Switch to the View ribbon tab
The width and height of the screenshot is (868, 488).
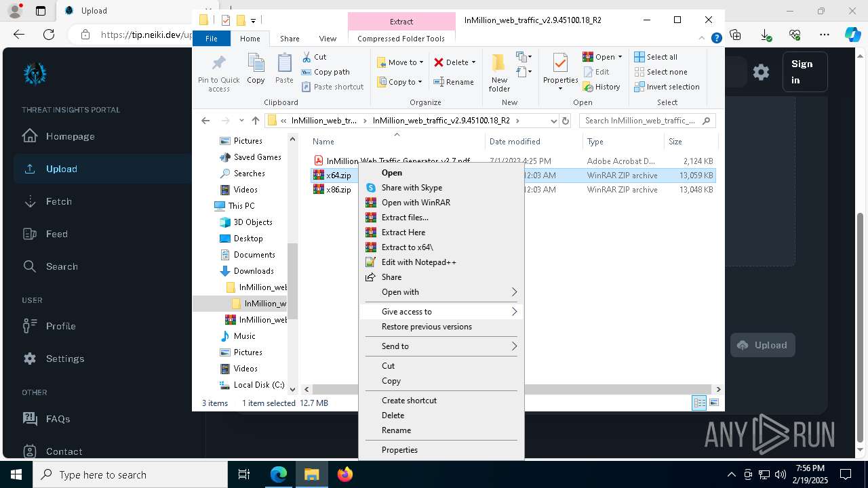point(328,39)
